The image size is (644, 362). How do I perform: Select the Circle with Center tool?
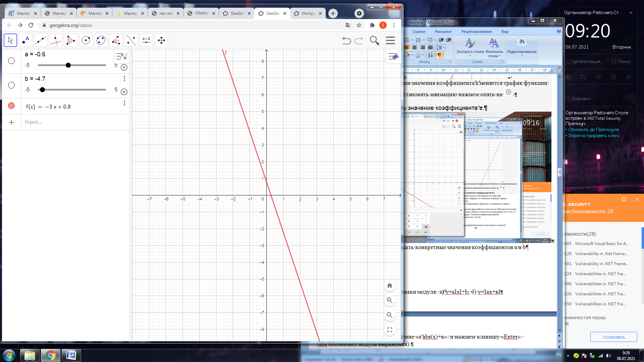click(86, 40)
